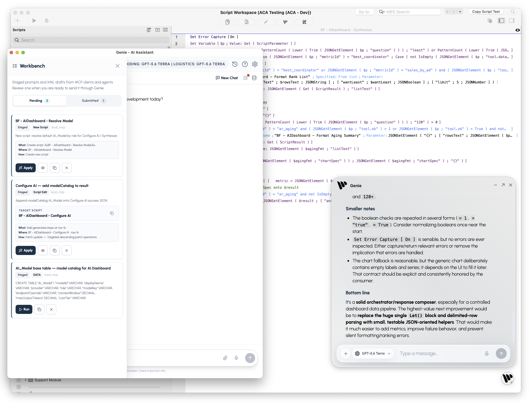This screenshot has width=532, height=406.
Task: Dismiss the Resolve Model draft
Action: coord(66,168)
